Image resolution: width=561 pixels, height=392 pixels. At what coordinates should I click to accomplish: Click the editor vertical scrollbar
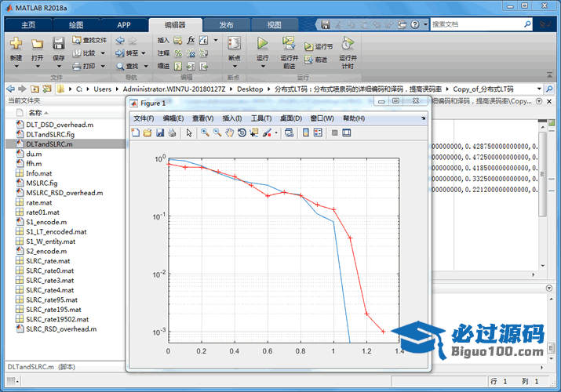point(542,174)
